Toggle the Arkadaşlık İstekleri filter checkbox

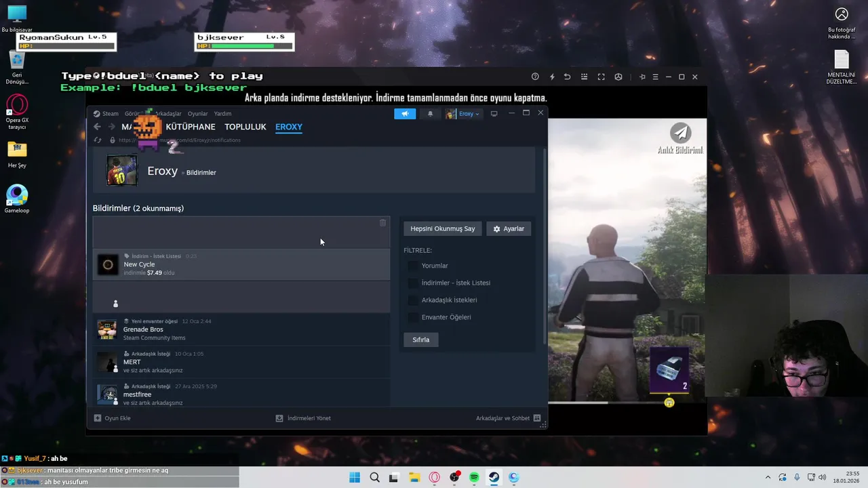click(x=412, y=300)
